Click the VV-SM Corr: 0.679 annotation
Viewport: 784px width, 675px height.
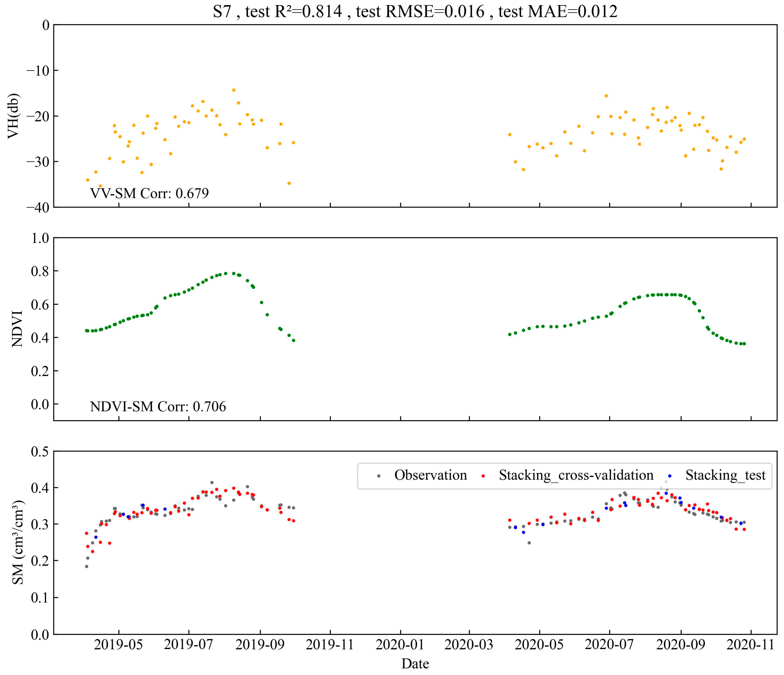(150, 194)
